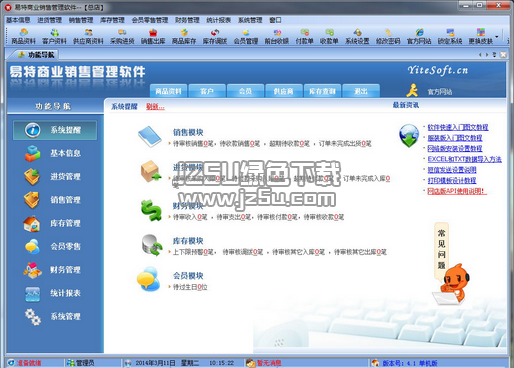This screenshot has width=514, height=368.
Task: Click the 会员 banner button
Action: (x=246, y=91)
